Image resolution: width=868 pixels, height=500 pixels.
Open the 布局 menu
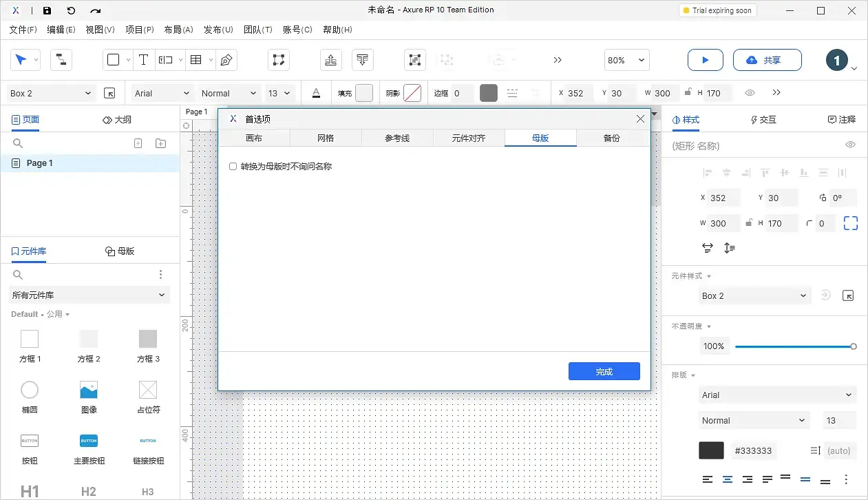tap(178, 30)
